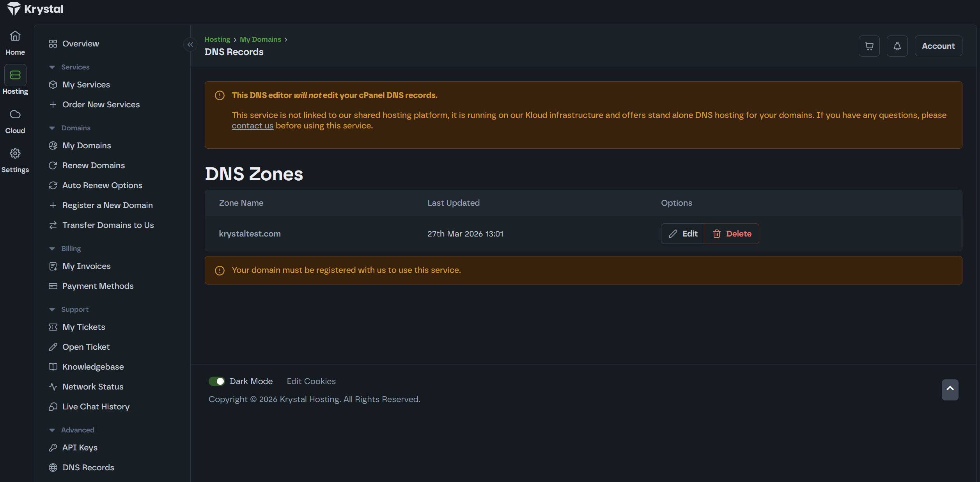This screenshot has height=482, width=980.
Task: Delete the krystaltest.com zone
Action: 732,234
